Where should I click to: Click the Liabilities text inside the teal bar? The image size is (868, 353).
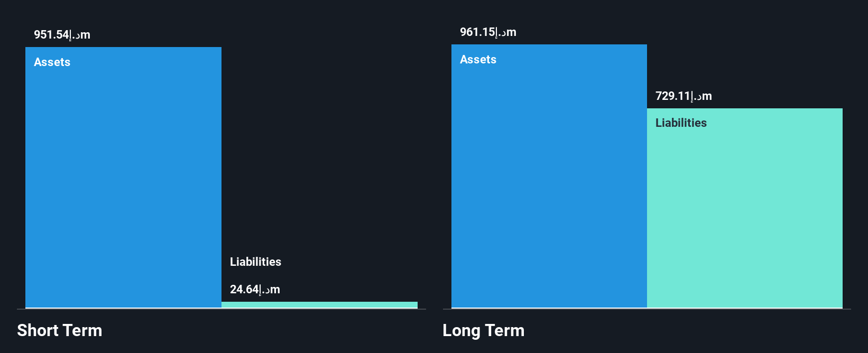(x=681, y=123)
